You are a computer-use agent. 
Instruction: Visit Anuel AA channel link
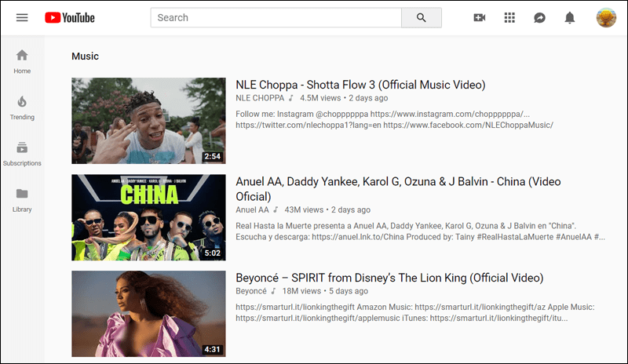click(252, 209)
